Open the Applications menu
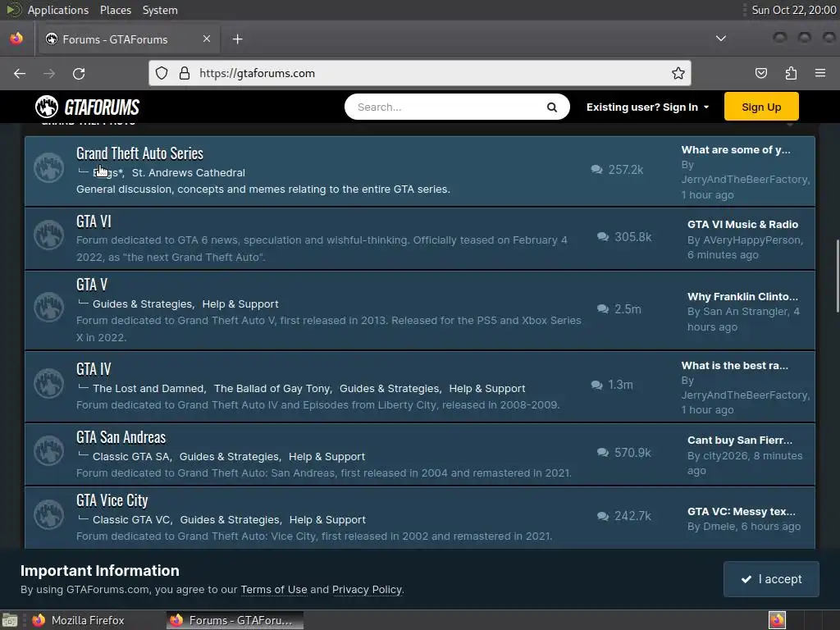 [58, 10]
